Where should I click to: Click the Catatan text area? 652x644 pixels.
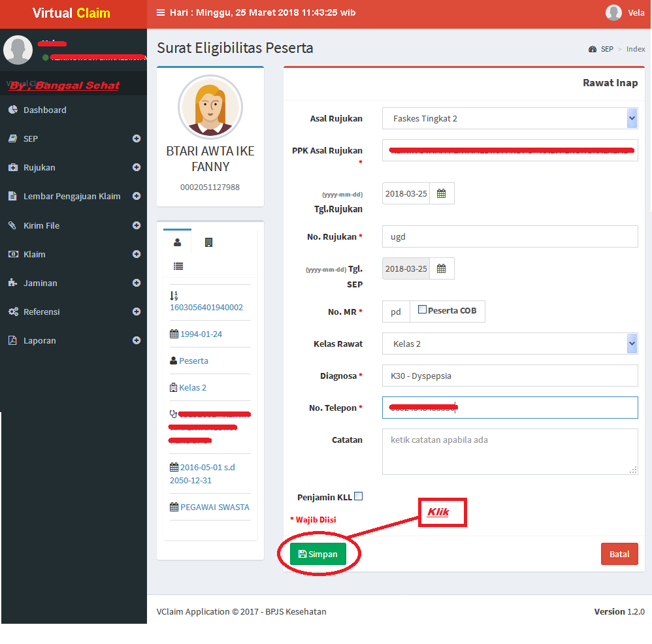point(510,451)
